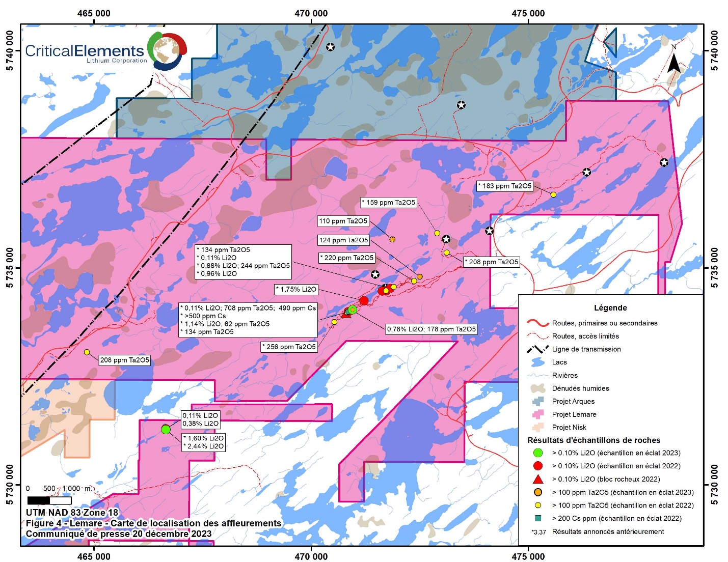The height and width of the screenshot is (562, 728).
Task: Click the red 2022 Li2O legend circle
Action: [537, 466]
